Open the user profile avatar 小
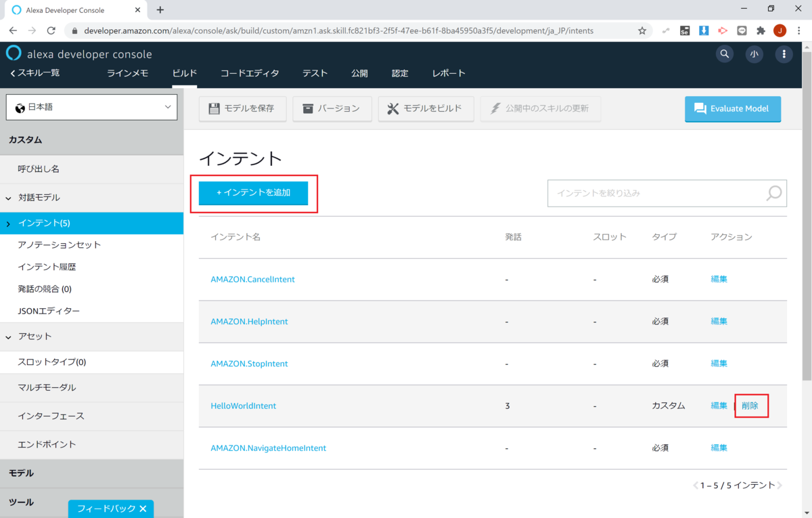Screen dimensions: 812x518 (x=754, y=54)
